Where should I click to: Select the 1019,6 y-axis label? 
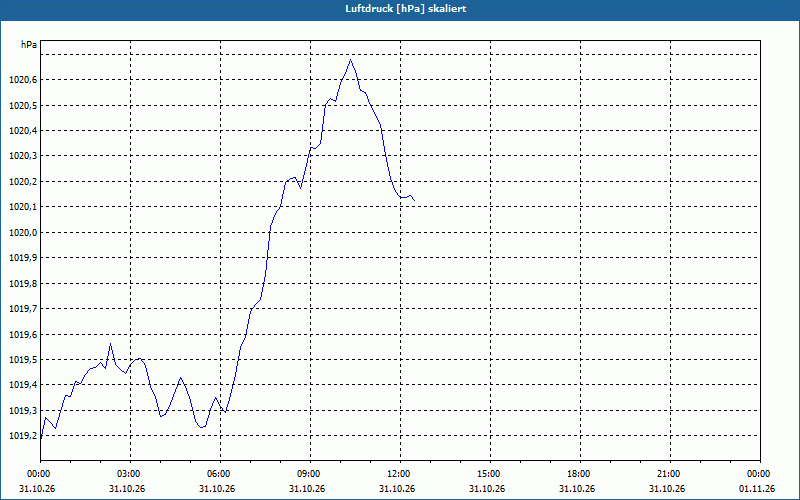23,334
